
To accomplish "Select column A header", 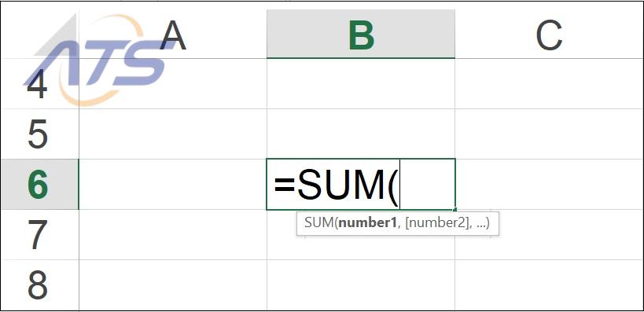I will (172, 34).
